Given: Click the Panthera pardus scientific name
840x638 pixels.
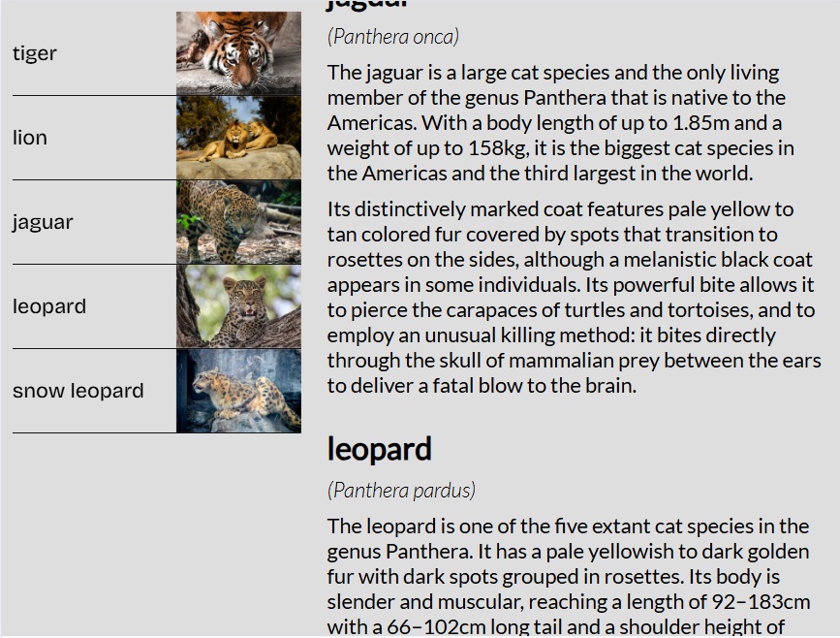Looking at the screenshot, I should pos(401,490).
